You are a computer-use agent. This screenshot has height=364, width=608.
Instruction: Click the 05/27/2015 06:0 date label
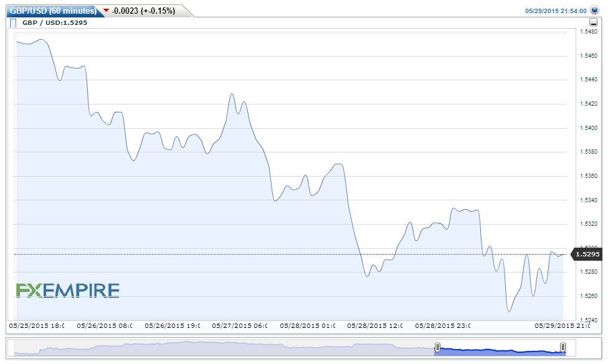coord(240,325)
